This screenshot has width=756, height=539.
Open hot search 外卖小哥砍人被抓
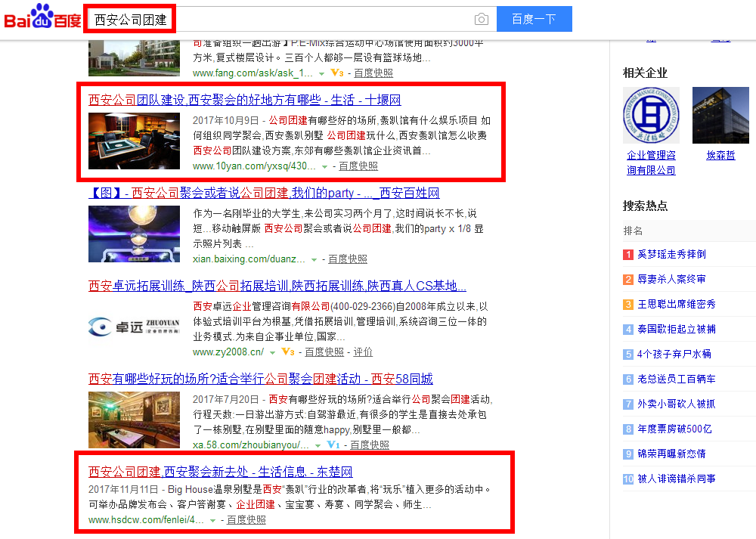click(x=677, y=404)
